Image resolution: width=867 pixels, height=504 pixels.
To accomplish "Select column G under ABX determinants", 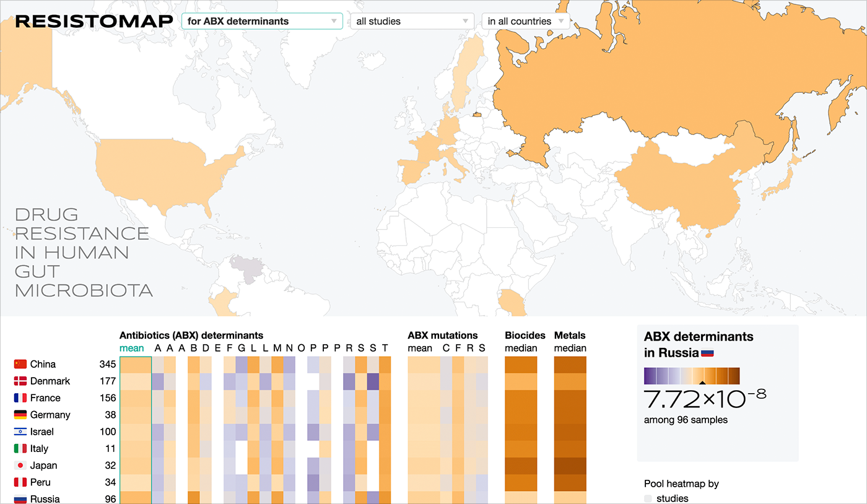I will (x=241, y=348).
